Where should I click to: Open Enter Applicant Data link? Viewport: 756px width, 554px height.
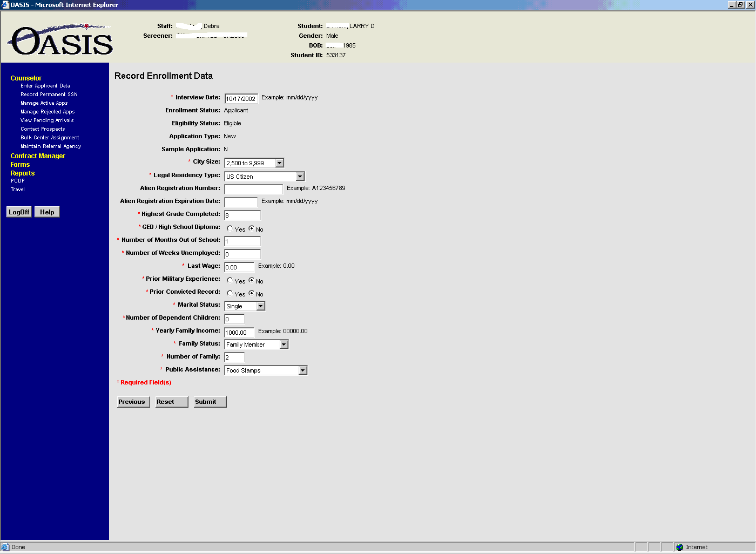(45, 86)
